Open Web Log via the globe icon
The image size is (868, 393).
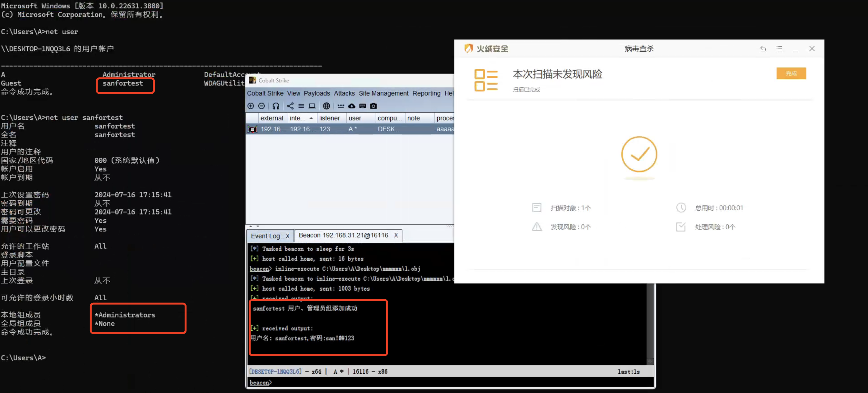pyautogui.click(x=326, y=106)
